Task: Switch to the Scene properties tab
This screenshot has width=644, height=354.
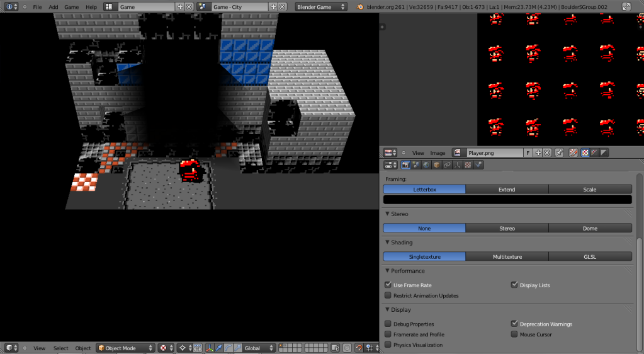Action: [x=416, y=165]
